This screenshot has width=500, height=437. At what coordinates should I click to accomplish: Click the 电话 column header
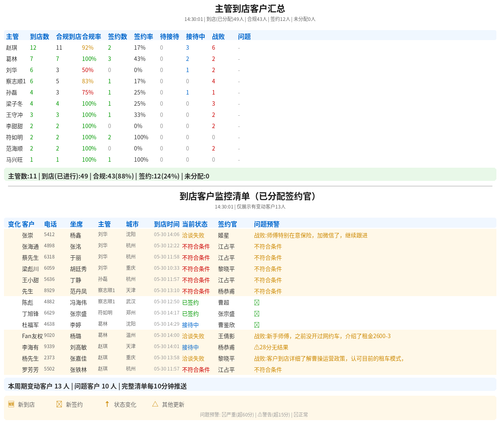click(50, 224)
